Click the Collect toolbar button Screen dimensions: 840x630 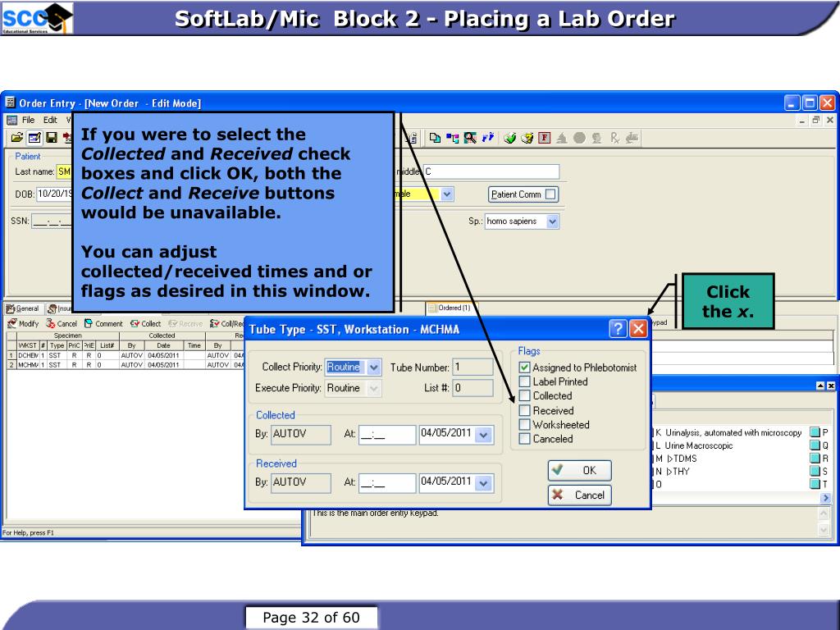[x=146, y=323]
